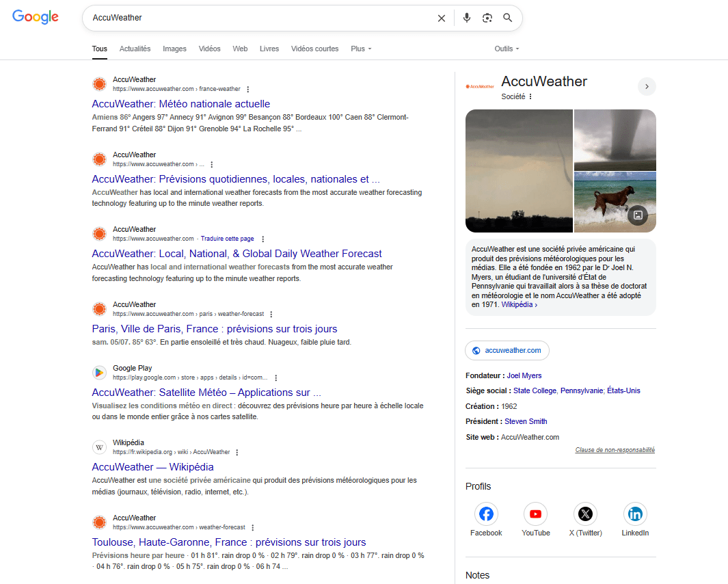Expand knowledge panel with right chevron
The width and height of the screenshot is (728, 584).
click(x=647, y=86)
